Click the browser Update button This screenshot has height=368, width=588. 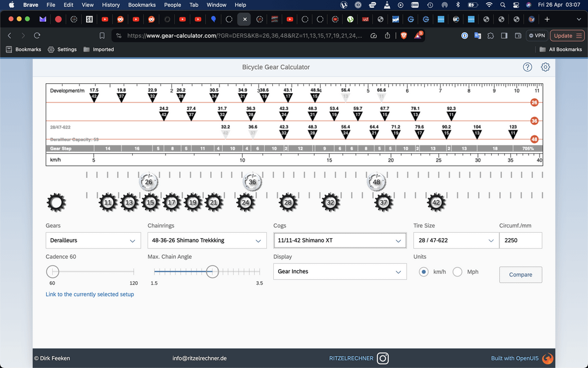tap(567, 35)
